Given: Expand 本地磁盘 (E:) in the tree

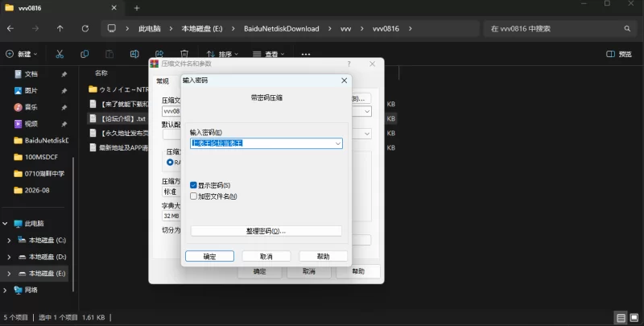Looking at the screenshot, I should (x=9, y=274).
